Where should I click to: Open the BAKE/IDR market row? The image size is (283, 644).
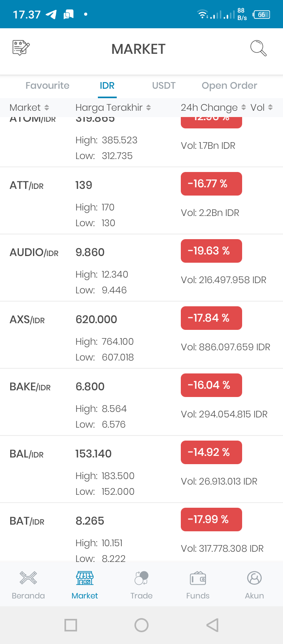click(x=141, y=402)
